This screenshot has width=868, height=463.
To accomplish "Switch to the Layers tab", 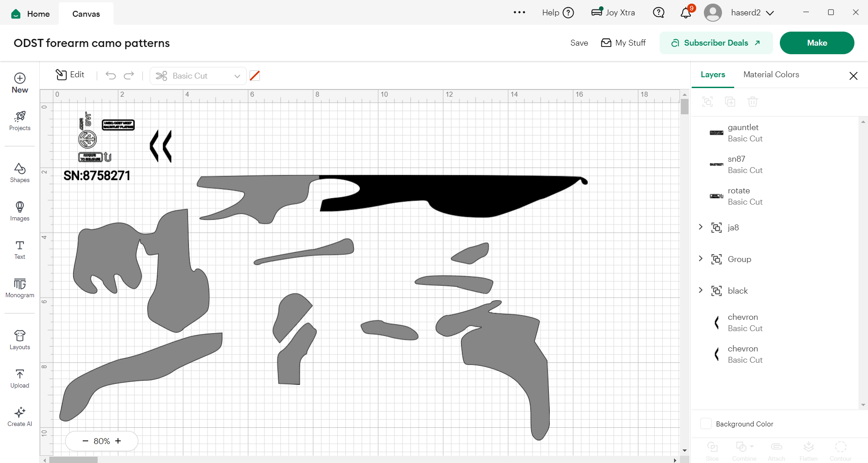I will 713,75.
